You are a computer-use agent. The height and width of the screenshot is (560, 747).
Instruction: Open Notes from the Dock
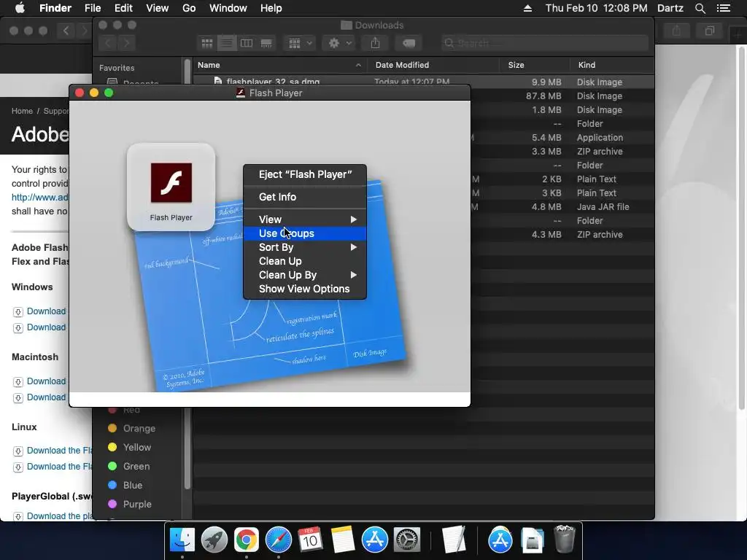(343, 540)
